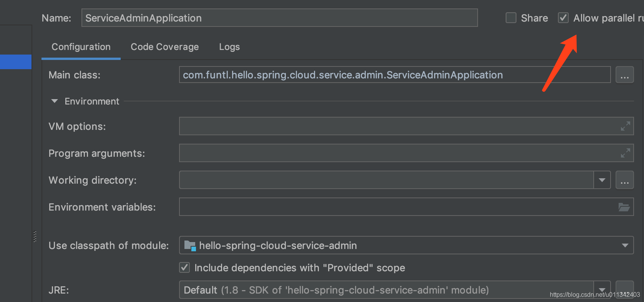This screenshot has width=644, height=302.
Task: Click the JRE Default field
Action: (x=387, y=290)
